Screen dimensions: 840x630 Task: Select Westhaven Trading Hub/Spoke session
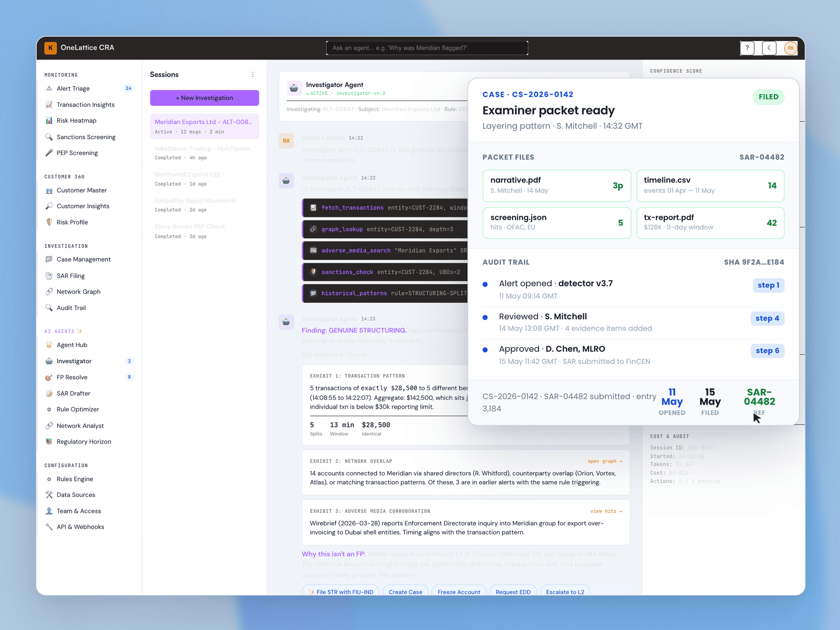pyautogui.click(x=204, y=153)
